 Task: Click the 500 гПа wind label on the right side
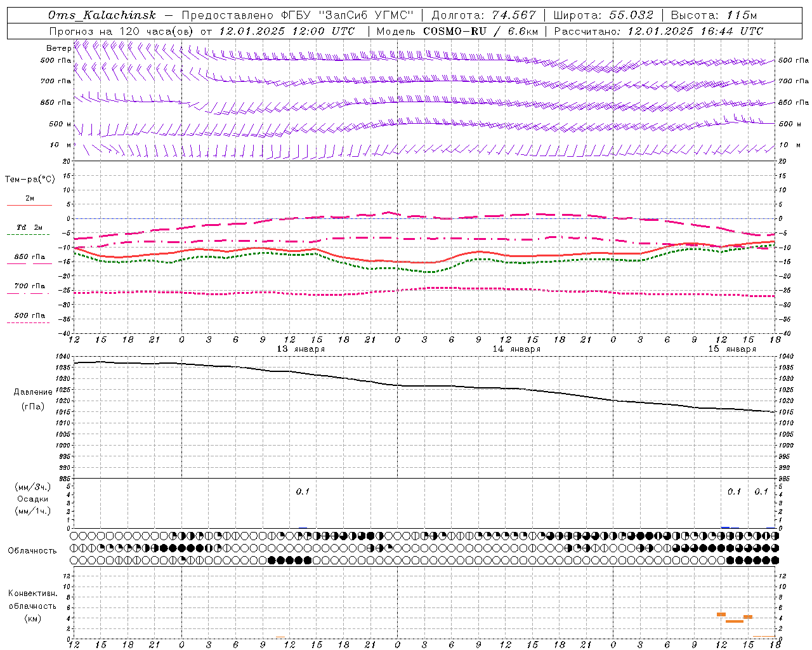[794, 61]
